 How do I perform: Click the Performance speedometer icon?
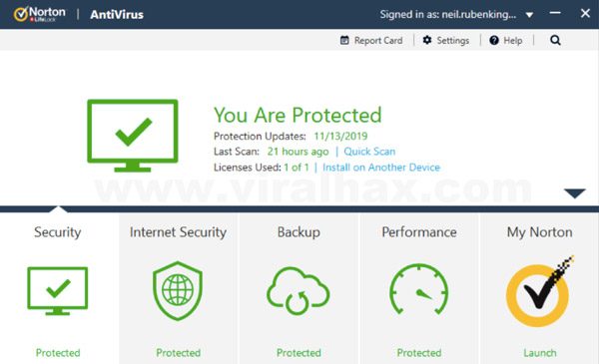(x=419, y=289)
